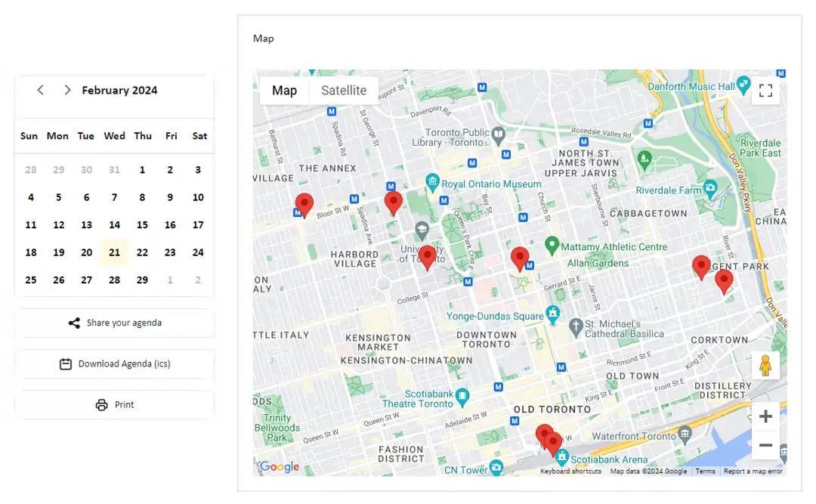The width and height of the screenshot is (816, 504).
Task: Select February 6 in calendar
Action: (x=86, y=197)
